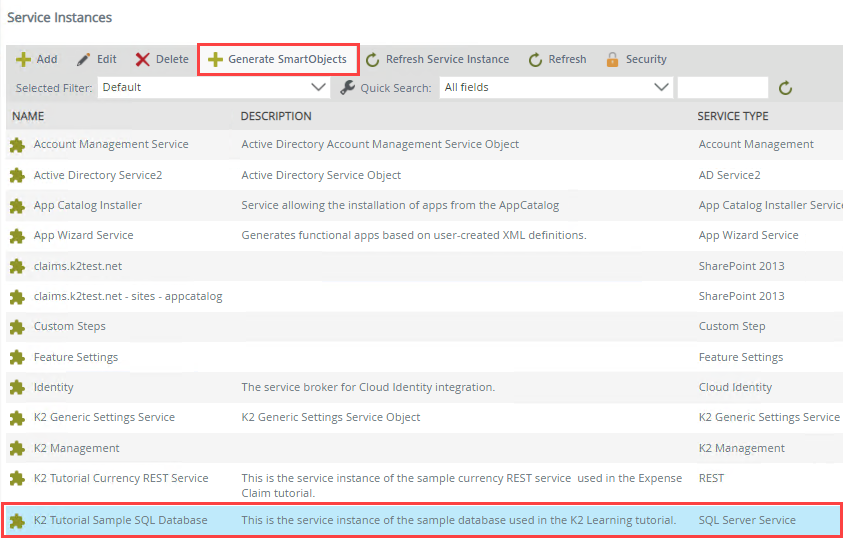The width and height of the screenshot is (845, 540).
Task: Select K2 Generic Settings Service name
Action: coord(104,417)
